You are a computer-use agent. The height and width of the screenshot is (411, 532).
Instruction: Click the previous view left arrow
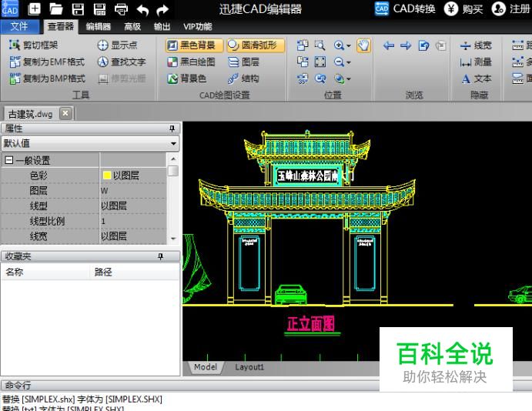[389, 45]
